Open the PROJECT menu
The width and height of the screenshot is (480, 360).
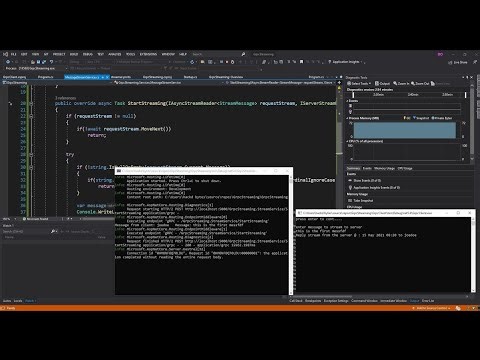[59, 54]
